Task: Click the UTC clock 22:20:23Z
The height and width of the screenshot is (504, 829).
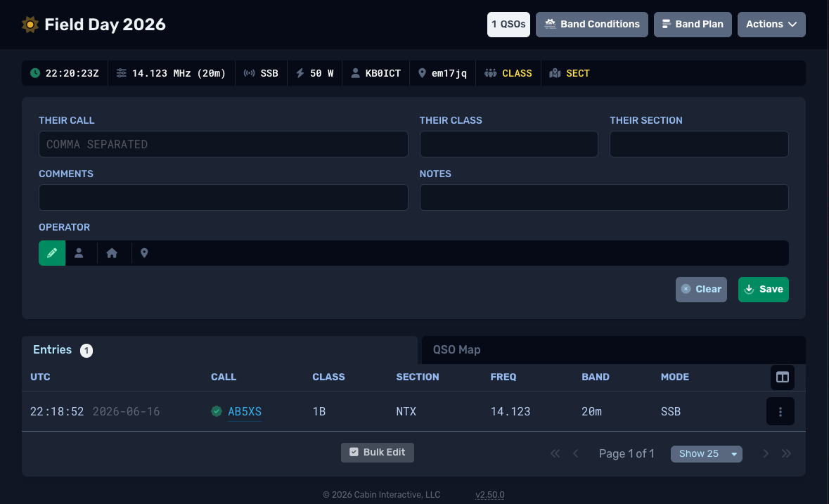Action: [65, 73]
